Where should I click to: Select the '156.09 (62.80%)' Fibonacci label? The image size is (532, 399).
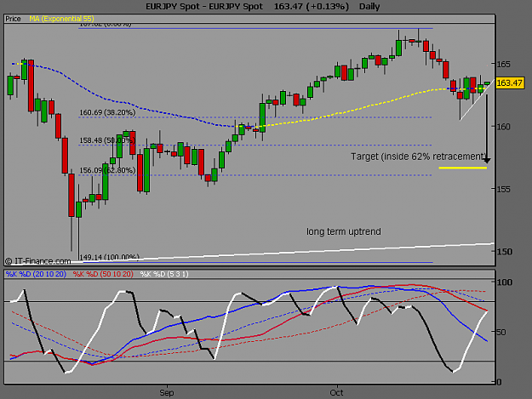[x=107, y=170]
